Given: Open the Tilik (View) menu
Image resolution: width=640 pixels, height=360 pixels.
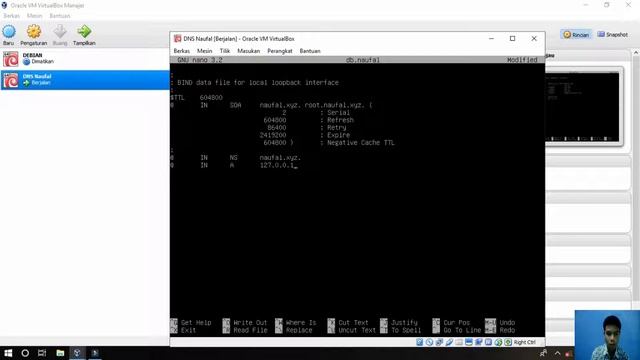Looking at the screenshot, I should tap(225, 51).
